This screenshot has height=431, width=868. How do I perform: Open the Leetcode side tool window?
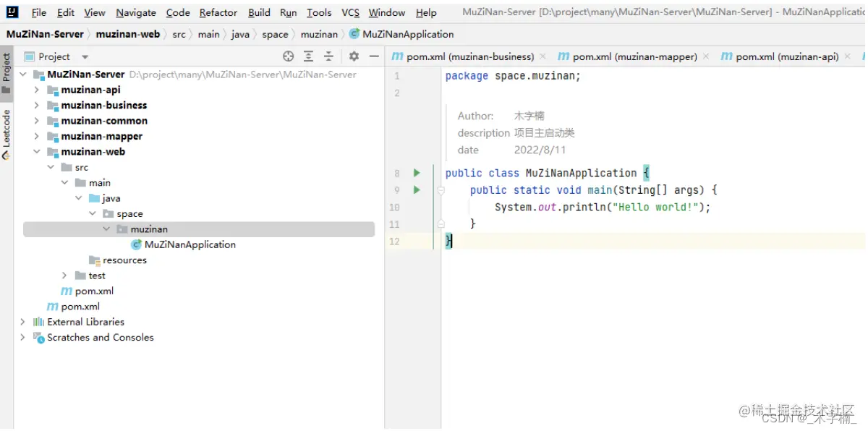click(7, 135)
